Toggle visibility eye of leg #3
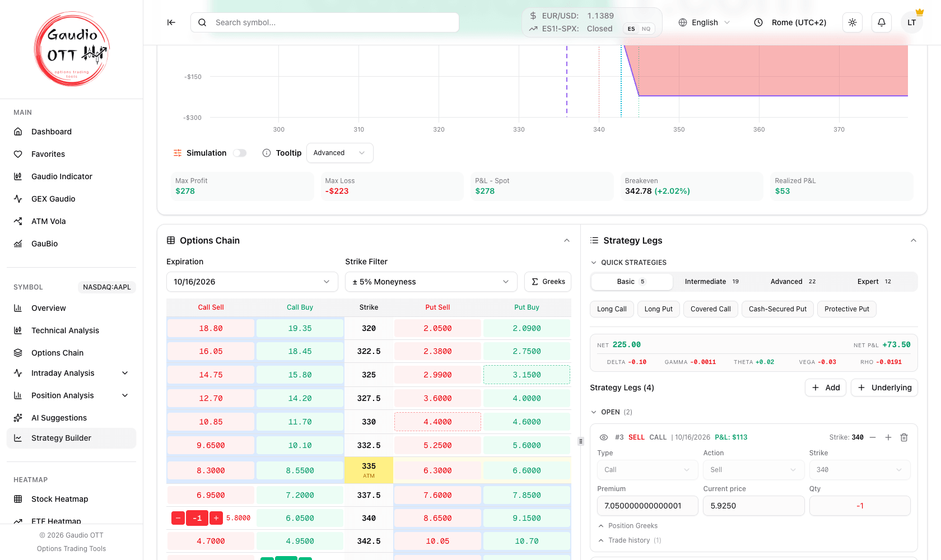This screenshot has height=560, width=941. (604, 437)
